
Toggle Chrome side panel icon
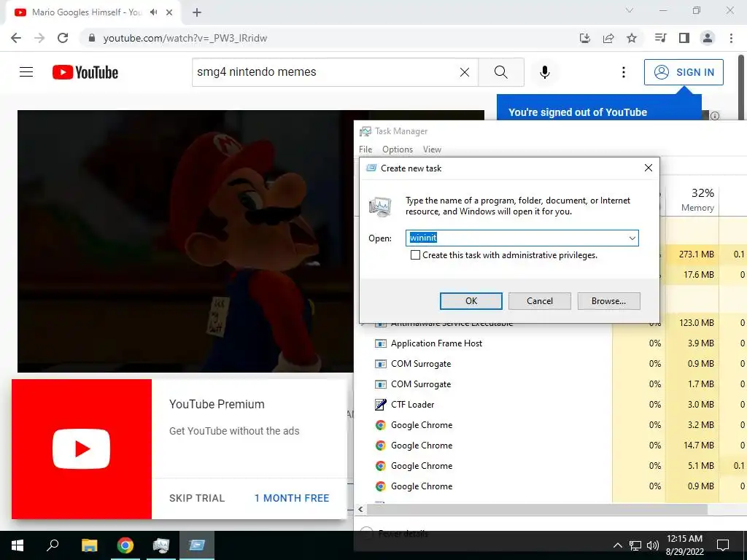click(x=684, y=38)
